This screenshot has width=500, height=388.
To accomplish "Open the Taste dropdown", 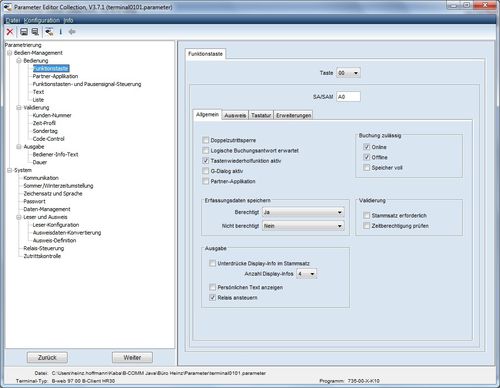I will [x=348, y=73].
